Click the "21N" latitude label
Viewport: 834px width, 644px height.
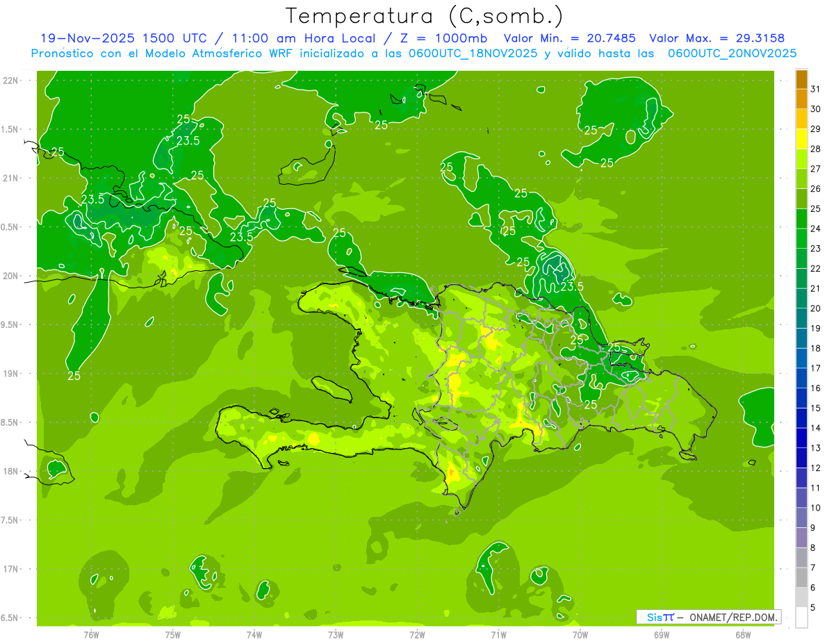[12, 179]
